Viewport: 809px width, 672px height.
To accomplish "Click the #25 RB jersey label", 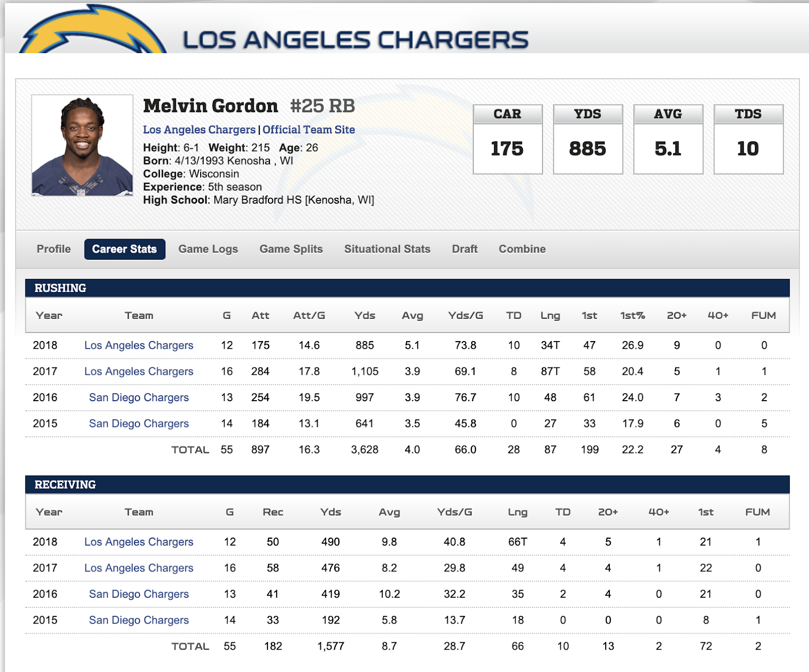I will pos(323,106).
